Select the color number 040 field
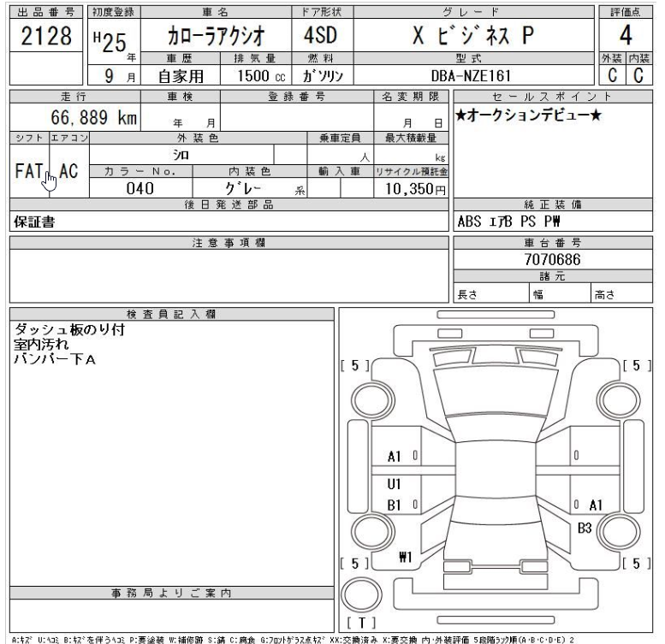Screen dimensions: 665x644 pos(140,190)
